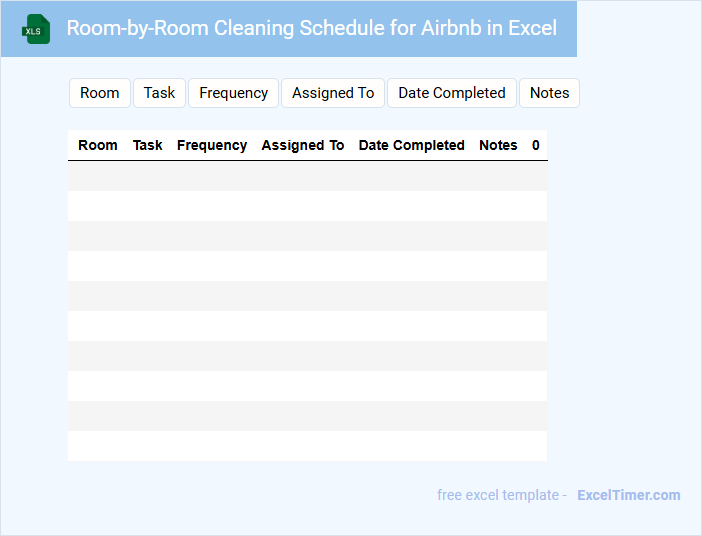This screenshot has width=702, height=536.
Task: Click the Room-by-Room Cleaning Schedule title
Action: coord(312,28)
